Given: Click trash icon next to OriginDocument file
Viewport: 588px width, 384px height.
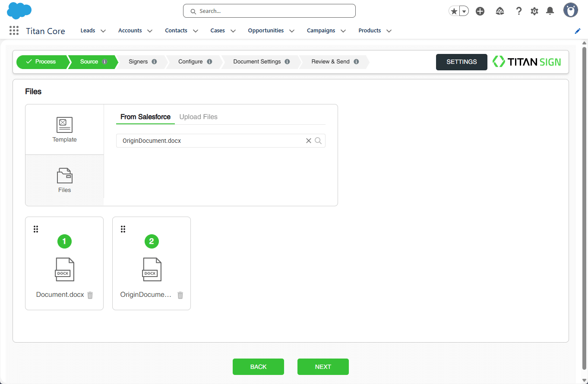Looking at the screenshot, I should 180,295.
